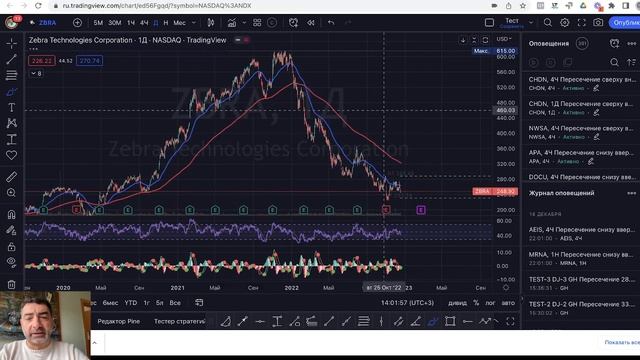Select the trend line drawing tool
This screenshot has height=360, width=640.
[x=11, y=60]
